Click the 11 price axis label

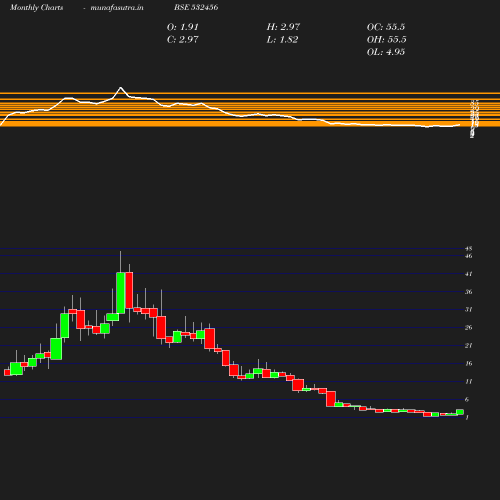(469, 381)
